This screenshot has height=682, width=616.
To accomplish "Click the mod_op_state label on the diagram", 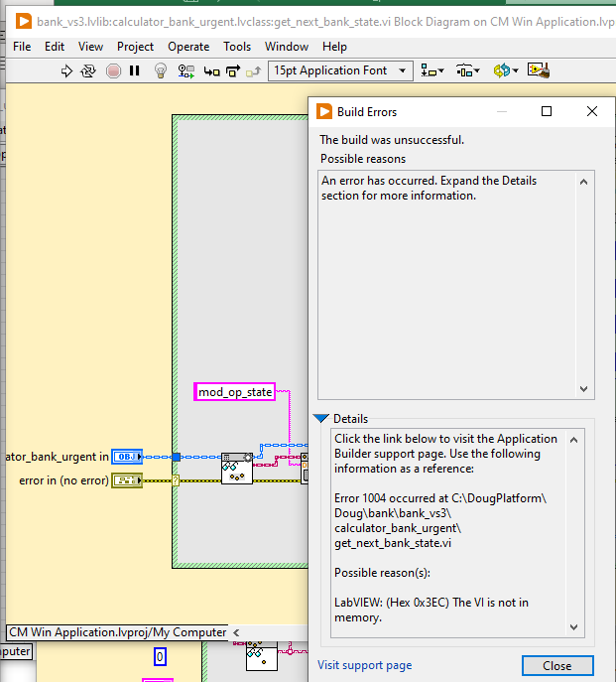I will pyautogui.click(x=235, y=392).
